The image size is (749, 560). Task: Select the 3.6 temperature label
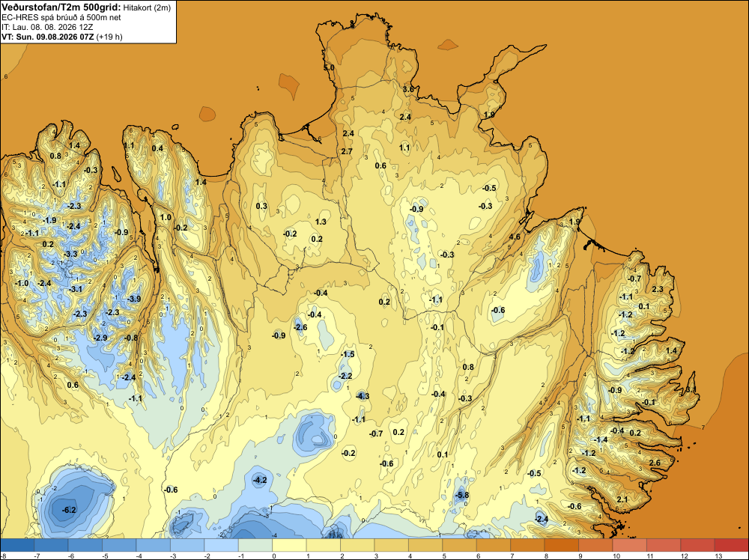[x=408, y=89]
